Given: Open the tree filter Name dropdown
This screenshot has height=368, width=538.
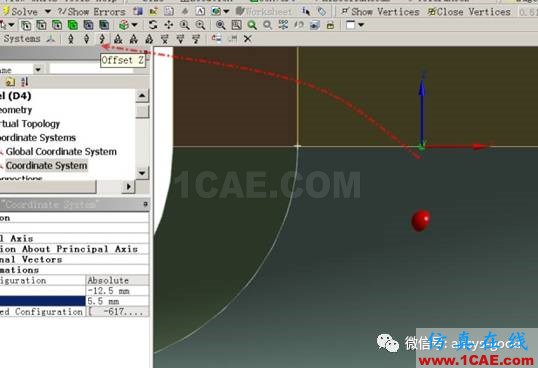Looking at the screenshot, I should 38,70.
